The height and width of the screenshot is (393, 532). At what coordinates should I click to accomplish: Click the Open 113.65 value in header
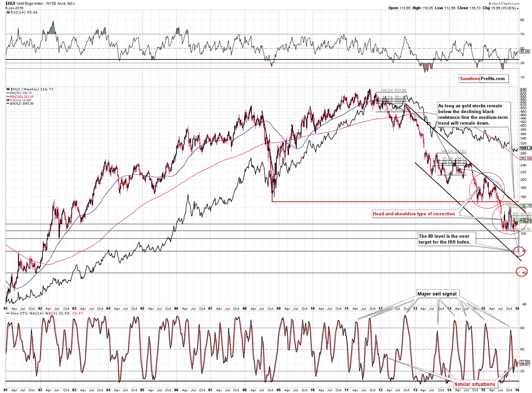tap(399, 8)
